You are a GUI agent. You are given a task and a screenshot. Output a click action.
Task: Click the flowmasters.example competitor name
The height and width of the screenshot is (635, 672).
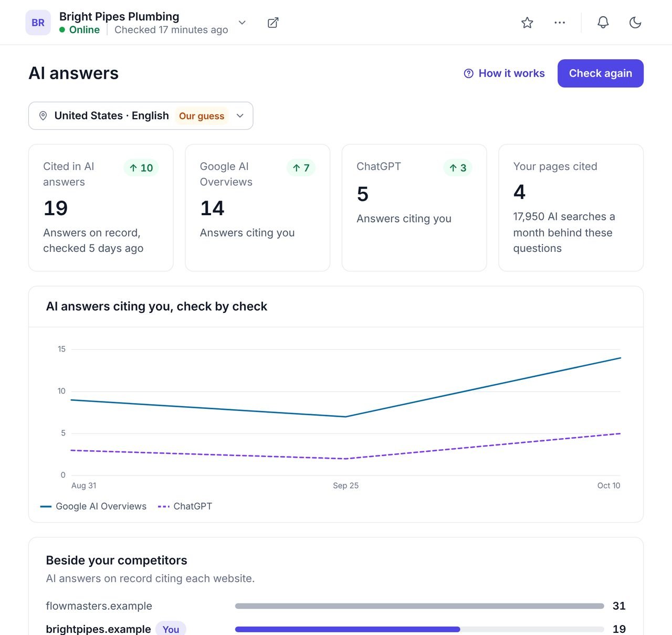(99, 606)
